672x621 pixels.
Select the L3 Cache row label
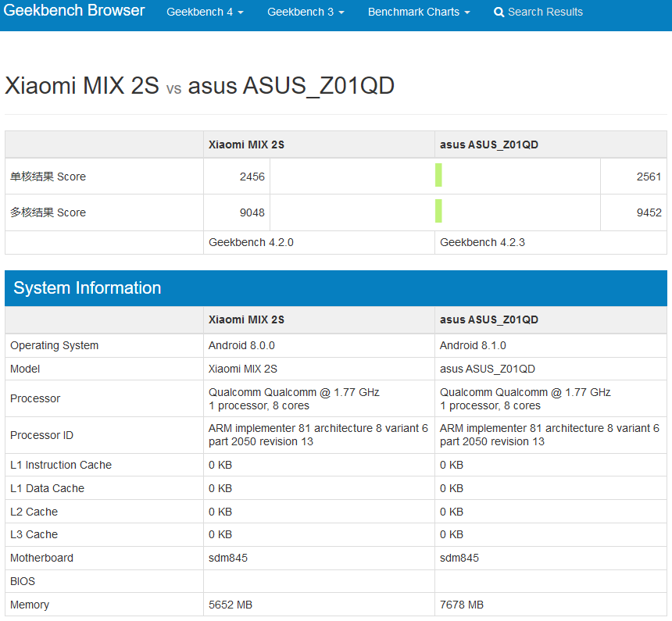[x=34, y=534]
